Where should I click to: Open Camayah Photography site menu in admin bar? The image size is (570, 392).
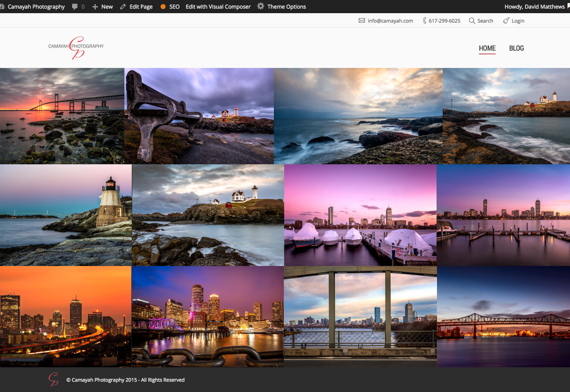tap(36, 7)
